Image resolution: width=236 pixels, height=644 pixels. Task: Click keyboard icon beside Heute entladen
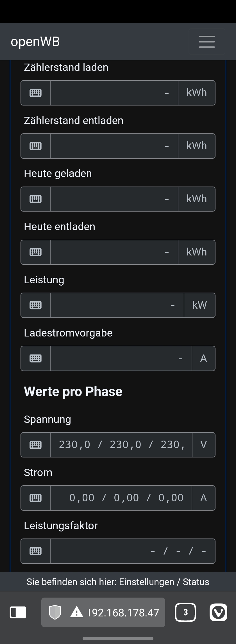pyautogui.click(x=36, y=252)
